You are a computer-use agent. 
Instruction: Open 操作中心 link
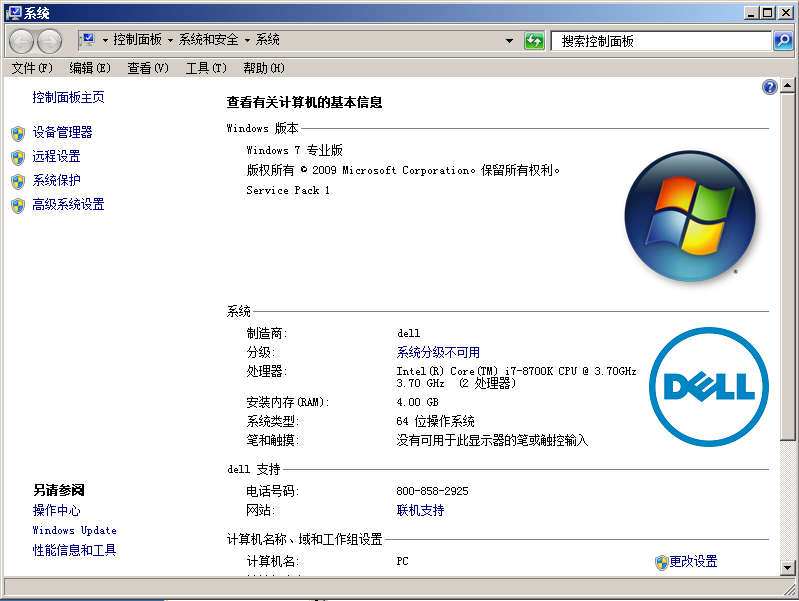click(56, 510)
